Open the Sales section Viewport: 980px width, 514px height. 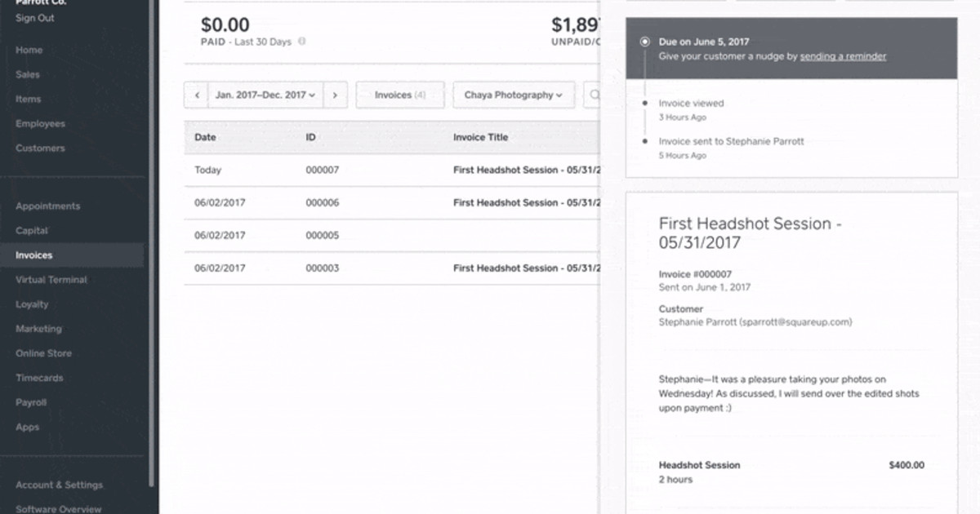click(x=28, y=74)
